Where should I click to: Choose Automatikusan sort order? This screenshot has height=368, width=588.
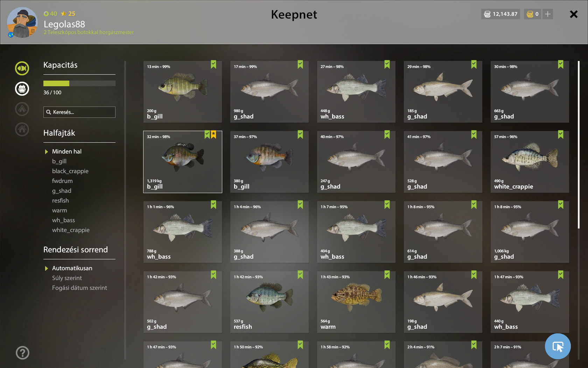(72, 268)
